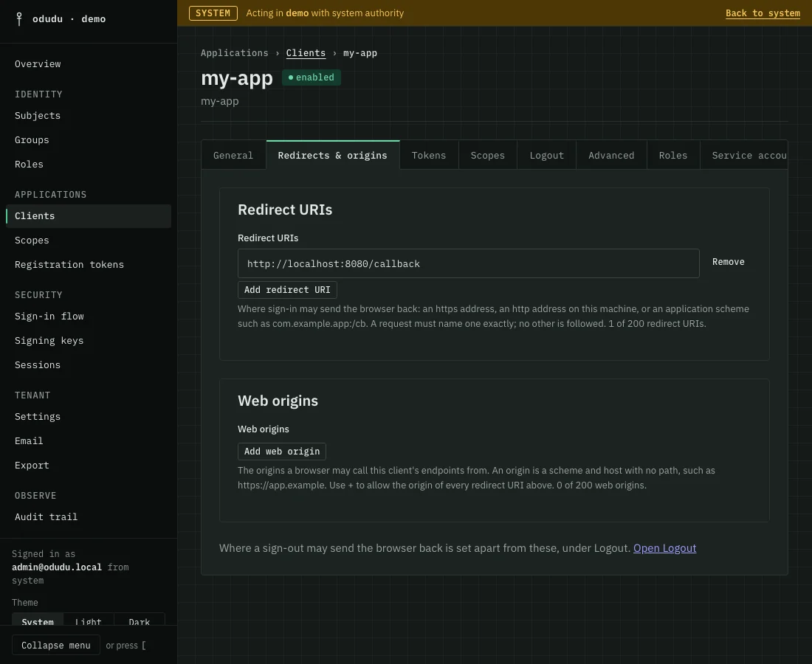This screenshot has width=812, height=664.
Task: Open Scopes under Applications in sidebar
Action: click(x=32, y=240)
